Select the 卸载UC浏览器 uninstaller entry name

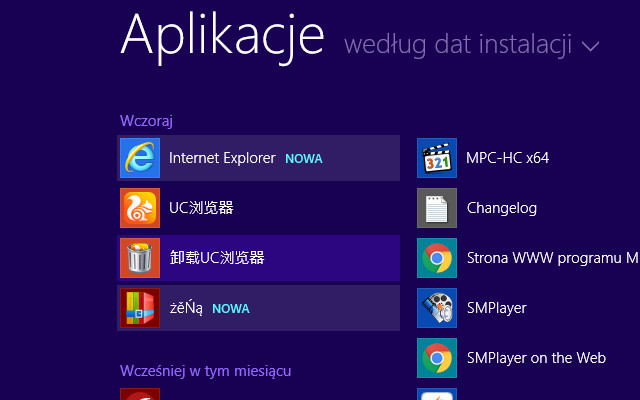pos(217,258)
